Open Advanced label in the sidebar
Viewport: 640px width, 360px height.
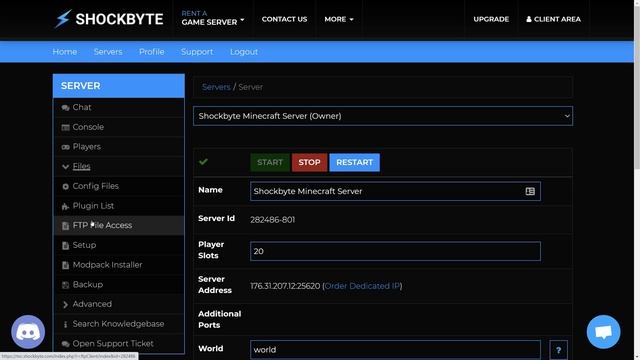pyautogui.click(x=92, y=304)
